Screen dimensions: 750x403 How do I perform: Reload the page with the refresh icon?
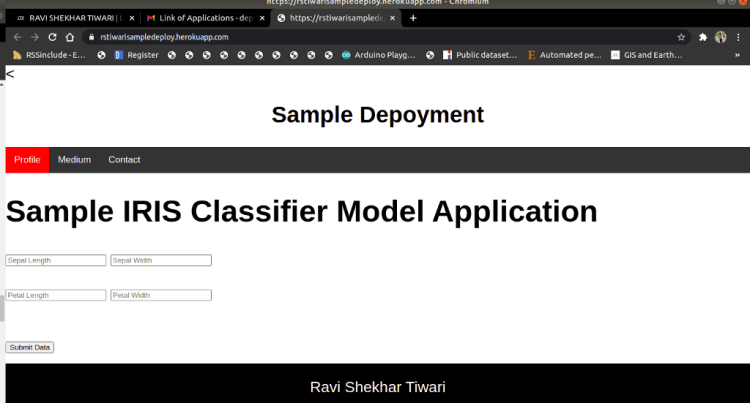click(52, 37)
